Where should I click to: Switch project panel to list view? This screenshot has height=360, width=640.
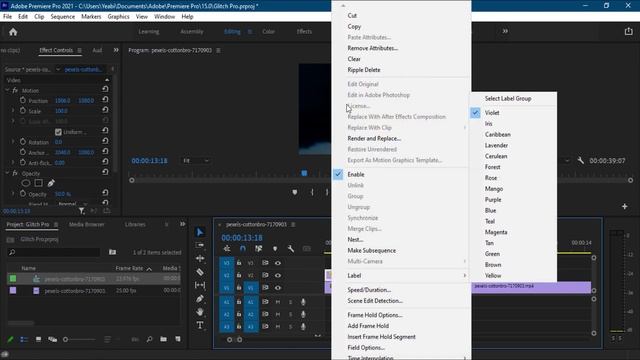click(24, 339)
